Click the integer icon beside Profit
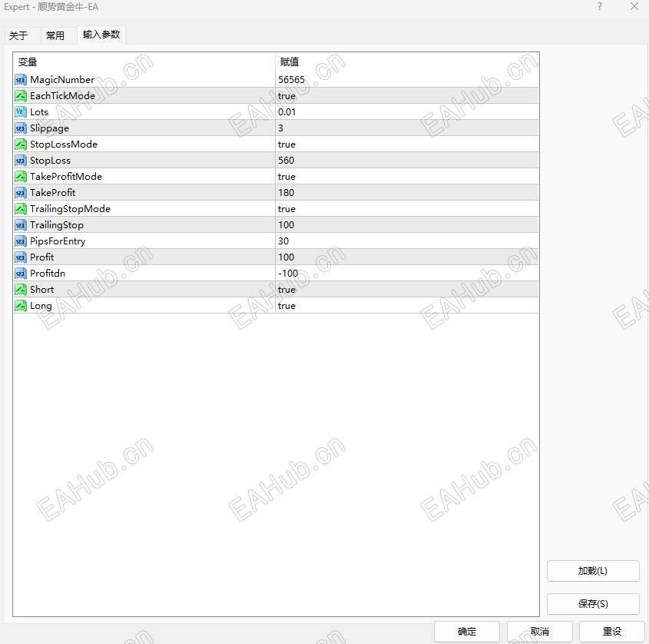This screenshot has width=649, height=644. (x=21, y=257)
